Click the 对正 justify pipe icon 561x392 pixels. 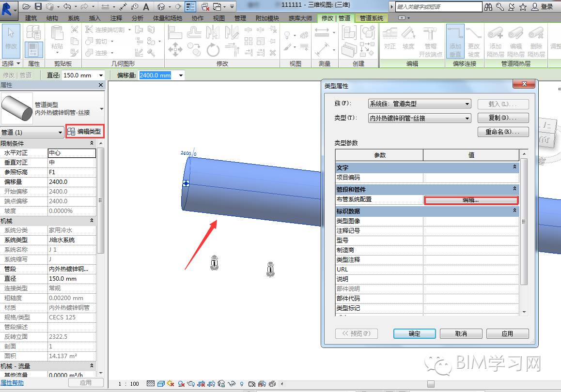click(390, 38)
